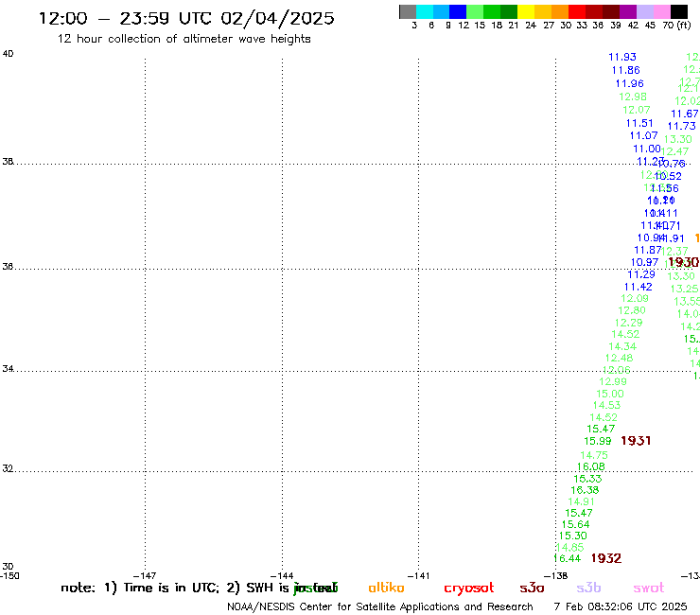Select the wave height value "12.48"
The height and width of the screenshot is (615, 700).
coord(620,359)
